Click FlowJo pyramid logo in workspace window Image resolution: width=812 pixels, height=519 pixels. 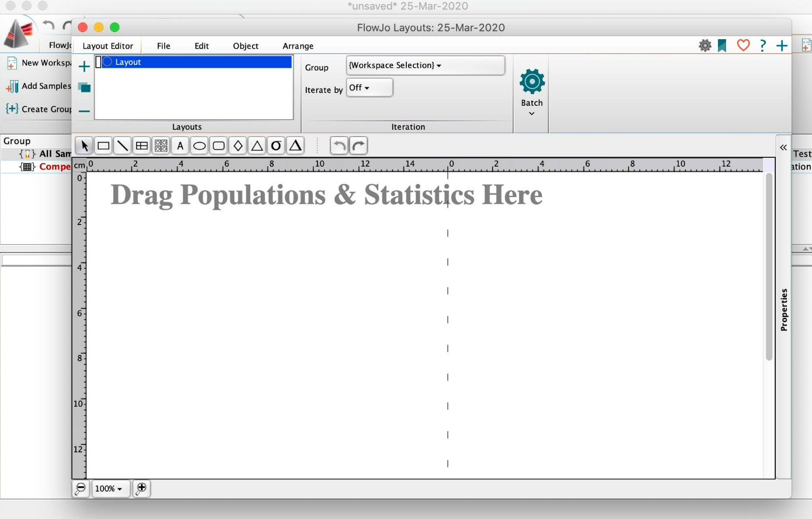19,33
